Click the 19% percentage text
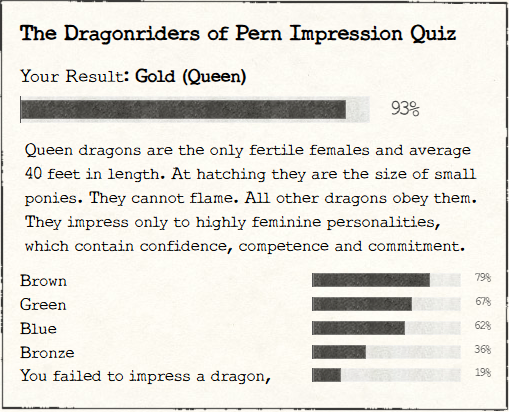Viewport: 509px width, 412px height. point(483,372)
